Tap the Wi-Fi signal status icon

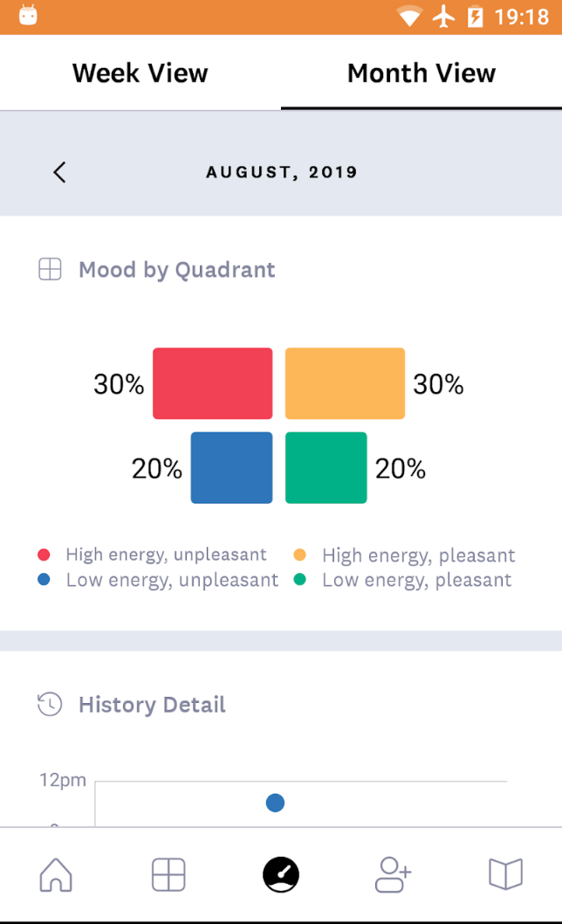(x=408, y=17)
